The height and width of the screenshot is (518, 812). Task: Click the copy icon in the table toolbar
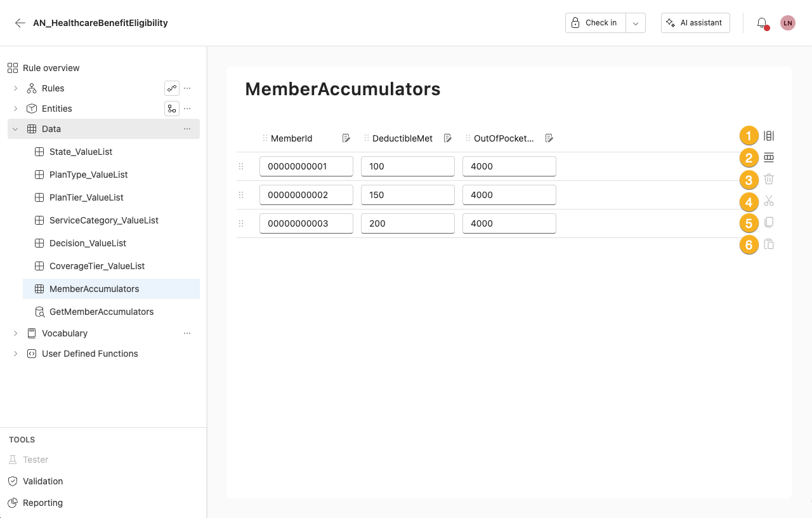pyautogui.click(x=769, y=222)
